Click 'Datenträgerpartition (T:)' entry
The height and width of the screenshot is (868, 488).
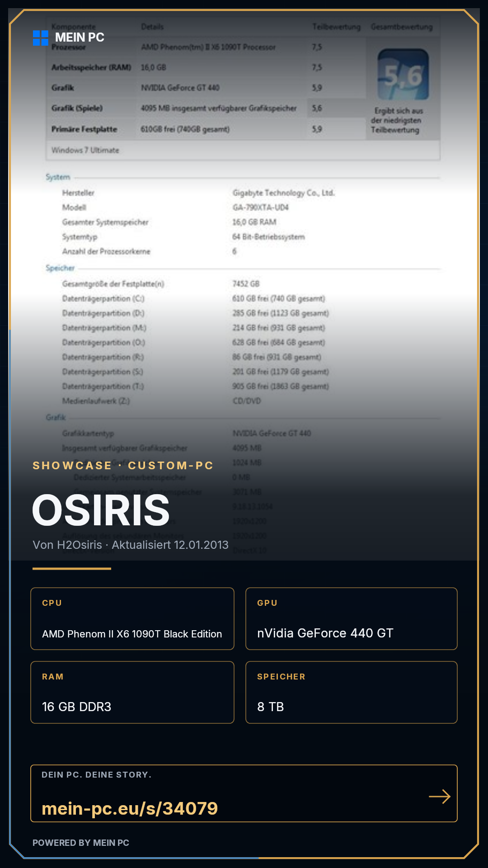click(103, 387)
